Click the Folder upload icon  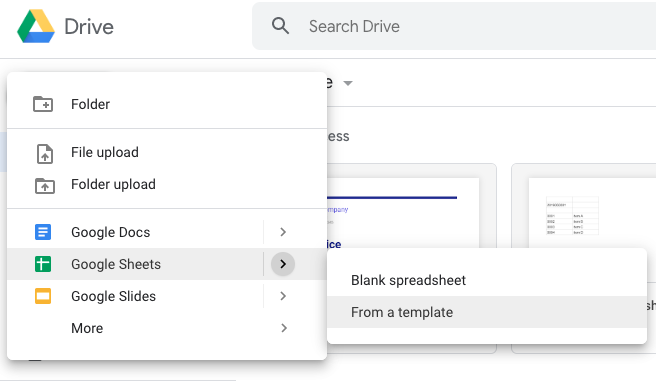(44, 185)
